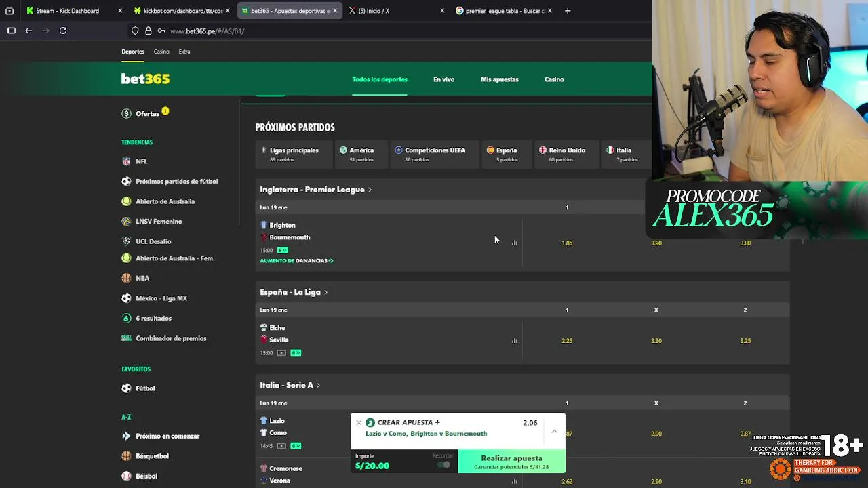Viewport: 868px width, 488px height.
Task: Open the UCL Desafío icon
Action: [126, 241]
